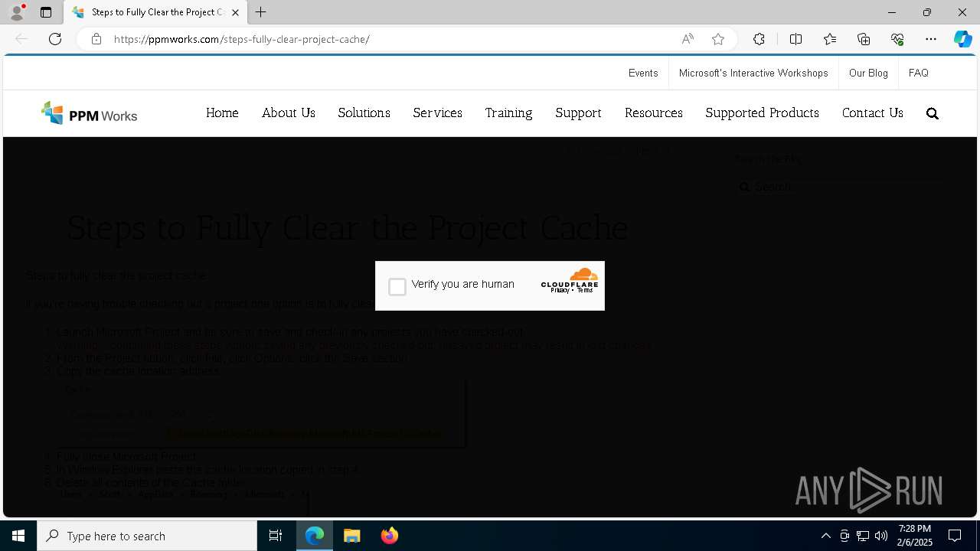Go to the Events link
Screen dimensions: 980x551
pyautogui.click(x=643, y=73)
